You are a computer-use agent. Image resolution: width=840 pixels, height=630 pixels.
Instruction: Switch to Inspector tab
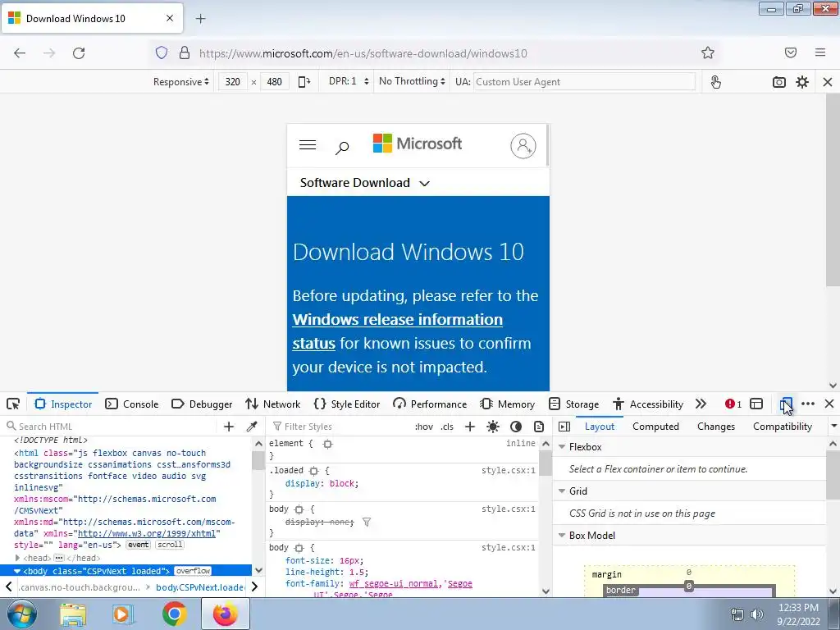pos(63,404)
